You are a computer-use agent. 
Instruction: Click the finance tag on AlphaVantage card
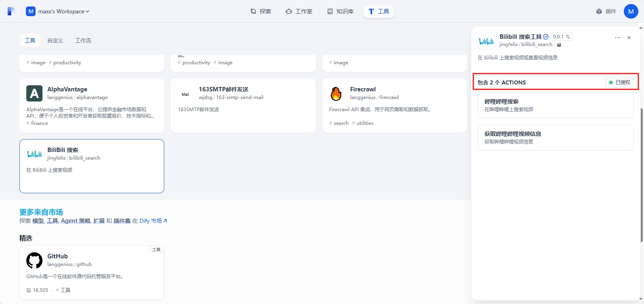(37, 123)
